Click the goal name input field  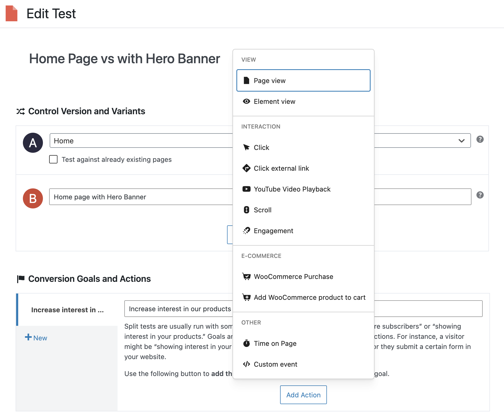tap(179, 309)
